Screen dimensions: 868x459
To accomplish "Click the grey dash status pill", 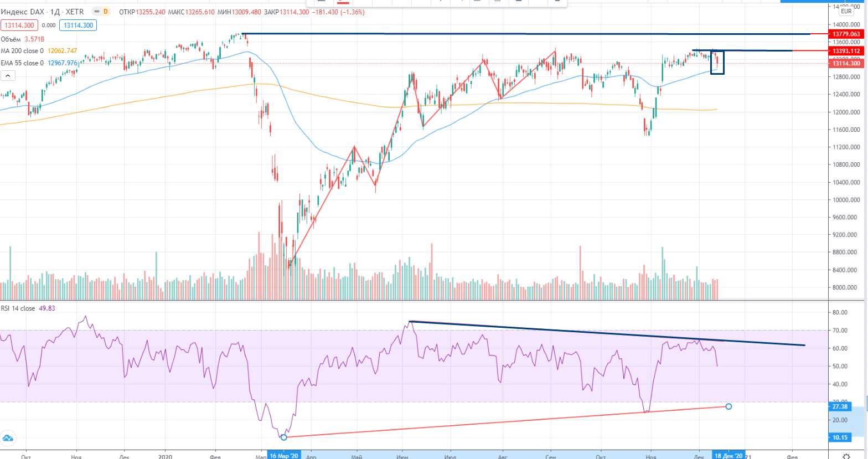I will click(96, 12).
